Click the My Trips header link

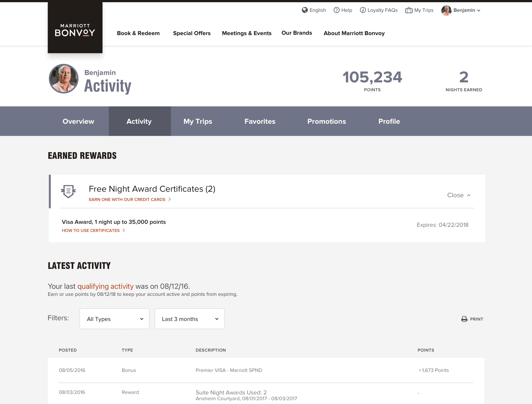click(424, 10)
